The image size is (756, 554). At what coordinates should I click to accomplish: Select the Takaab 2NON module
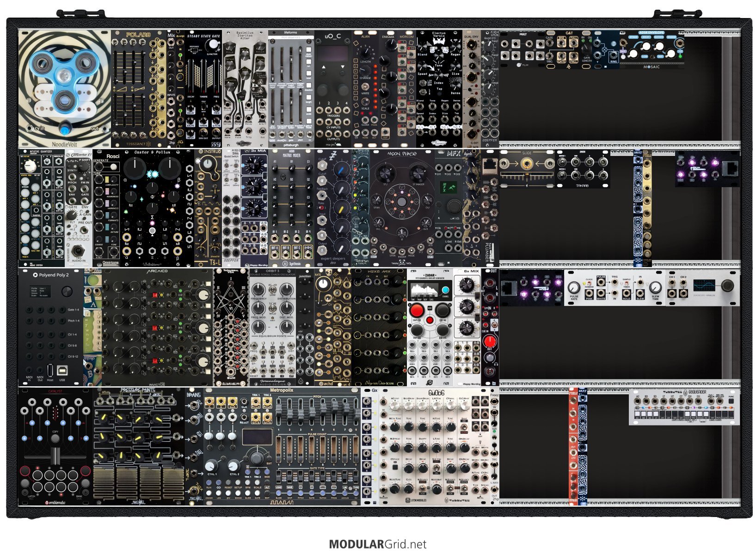click(583, 168)
